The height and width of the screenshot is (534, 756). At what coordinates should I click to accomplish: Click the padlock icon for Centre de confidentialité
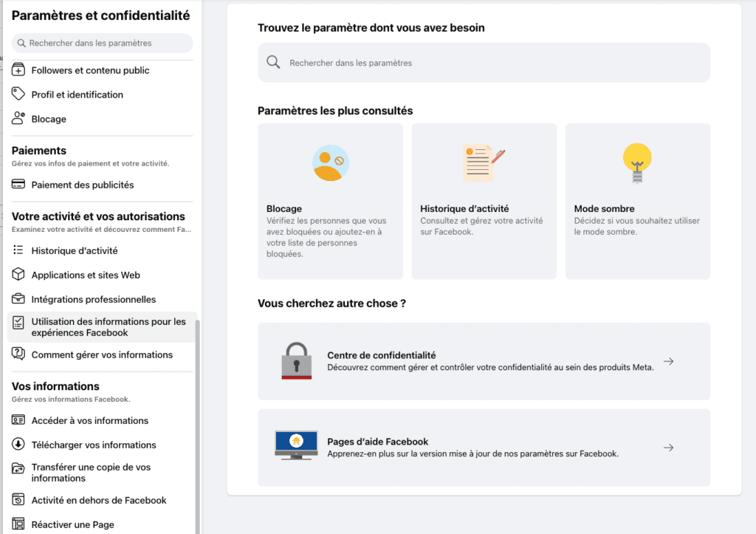coord(297,361)
